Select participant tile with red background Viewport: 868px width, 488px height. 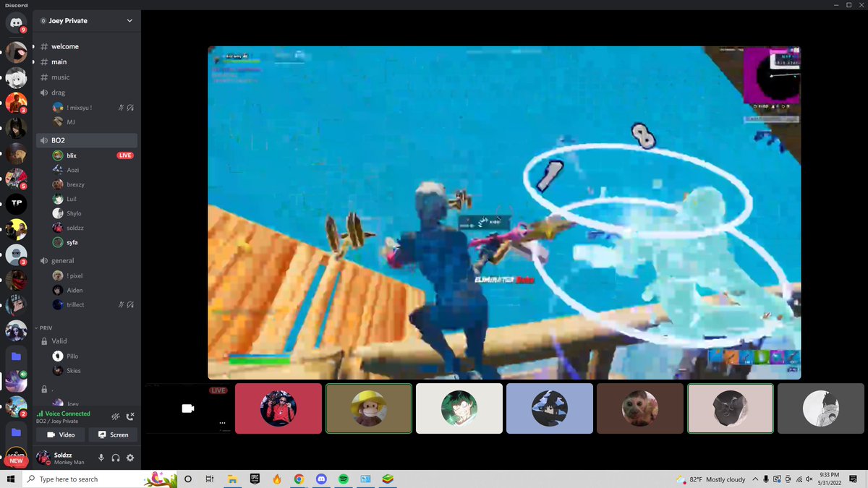coord(278,408)
